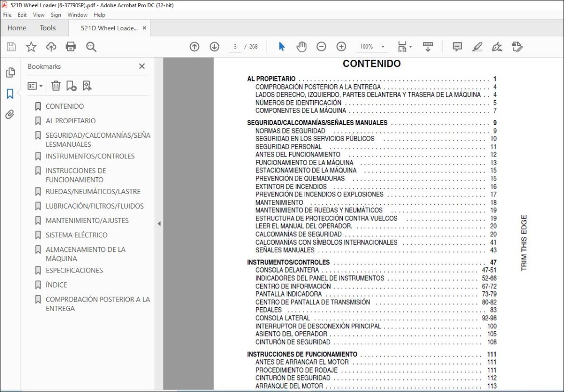The height and width of the screenshot is (392, 564).
Task: Open the page thumbnails panel icon
Action: [x=11, y=73]
